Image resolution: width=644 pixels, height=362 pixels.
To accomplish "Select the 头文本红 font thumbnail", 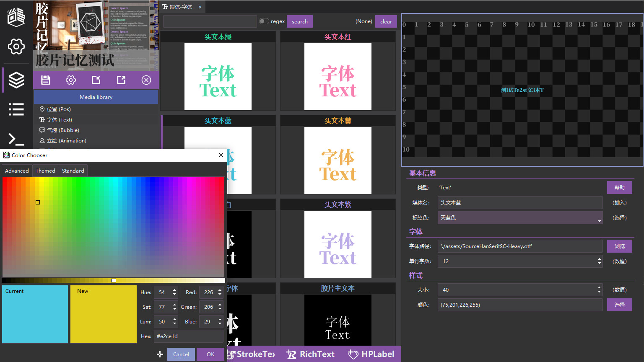I will pyautogui.click(x=338, y=76).
